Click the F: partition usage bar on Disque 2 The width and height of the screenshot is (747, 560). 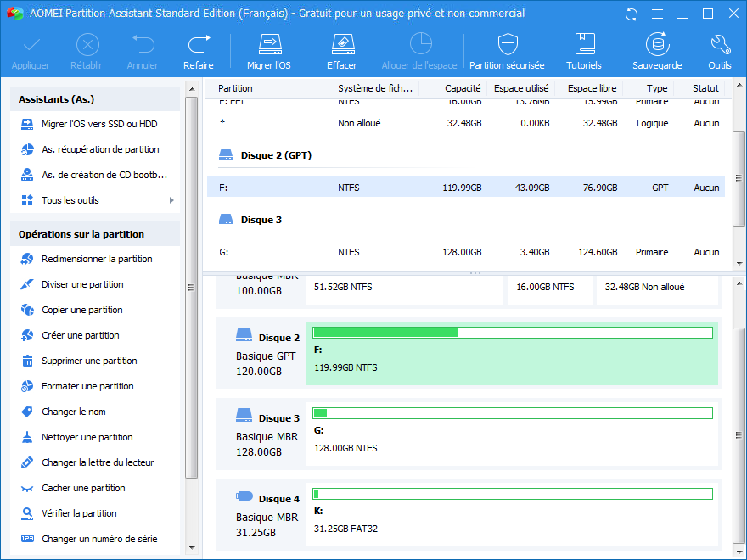point(512,333)
